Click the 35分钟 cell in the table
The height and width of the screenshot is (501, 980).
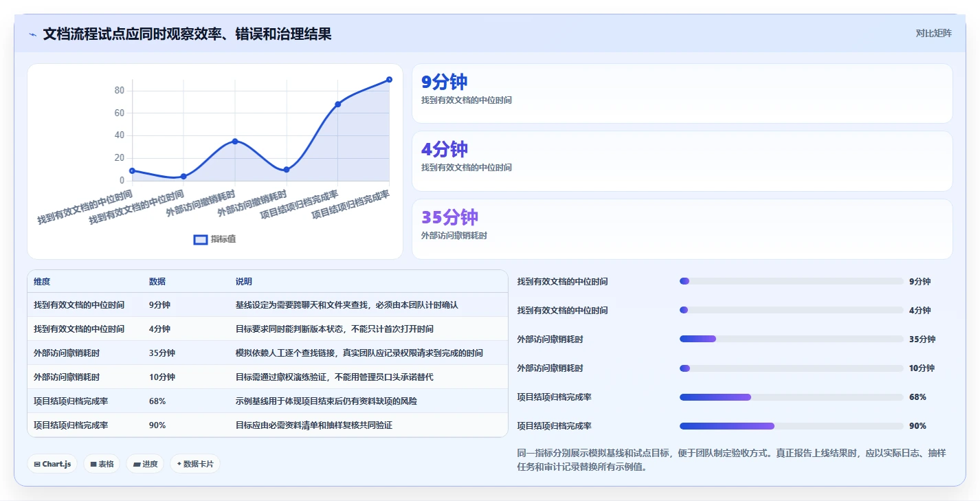(x=162, y=353)
